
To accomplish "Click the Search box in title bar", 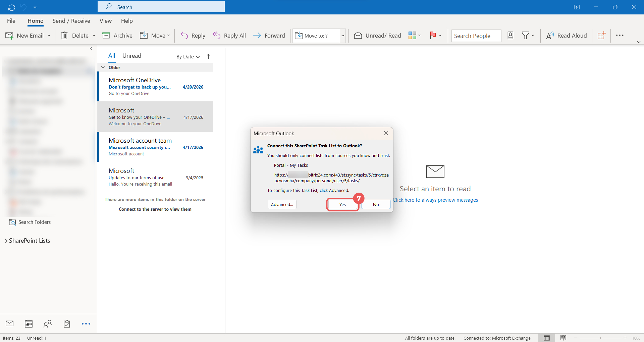I will [x=161, y=7].
